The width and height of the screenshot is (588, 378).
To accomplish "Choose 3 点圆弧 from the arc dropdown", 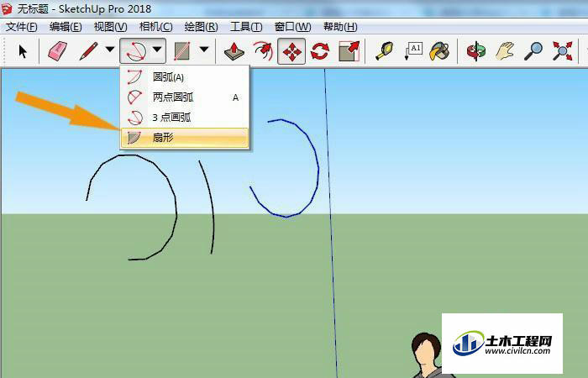I will click(185, 118).
